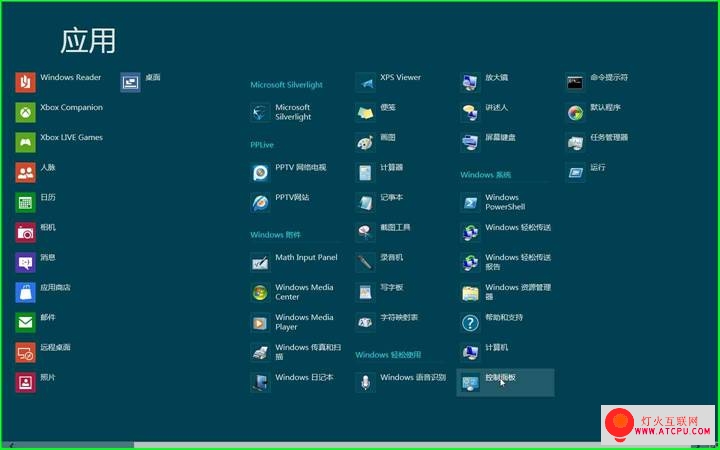Launch Math Input Panel
Viewport: 720px width, 450px height.
(x=294, y=262)
